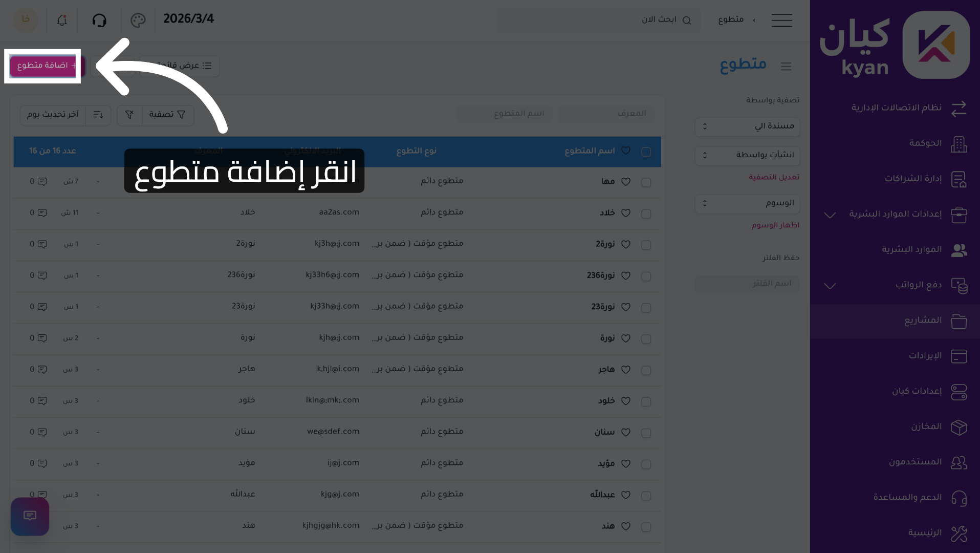Image resolution: width=980 pixels, height=553 pixels.
Task: Click the headset support icon
Action: tap(99, 20)
